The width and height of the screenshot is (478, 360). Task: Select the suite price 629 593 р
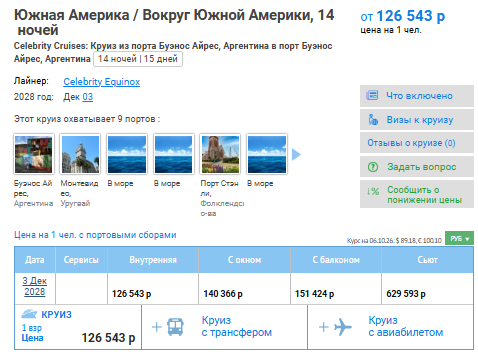click(x=406, y=294)
